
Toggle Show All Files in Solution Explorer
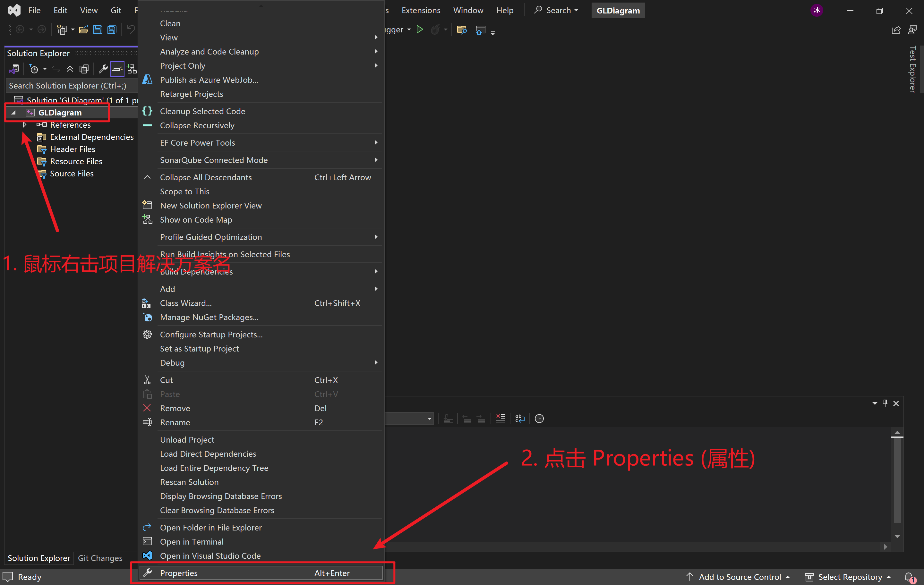pos(84,69)
